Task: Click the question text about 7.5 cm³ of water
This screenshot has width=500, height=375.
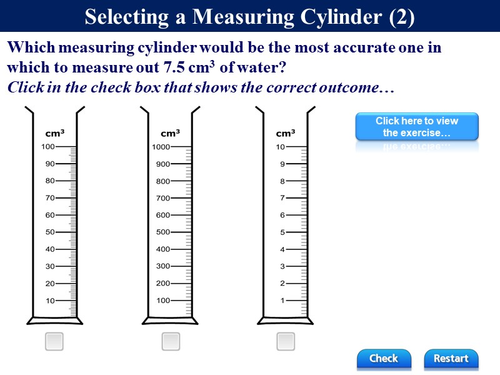Action: click(224, 57)
